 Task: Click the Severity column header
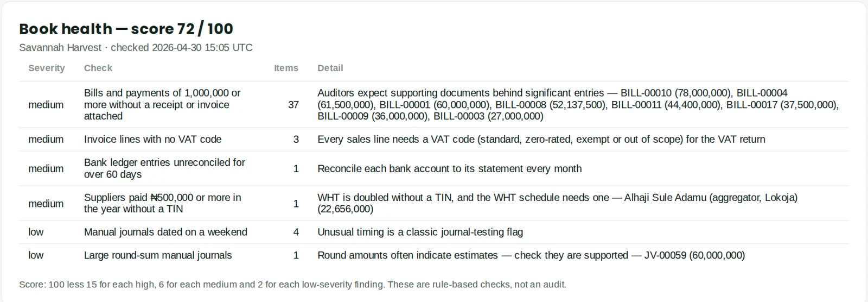pyautogui.click(x=47, y=68)
